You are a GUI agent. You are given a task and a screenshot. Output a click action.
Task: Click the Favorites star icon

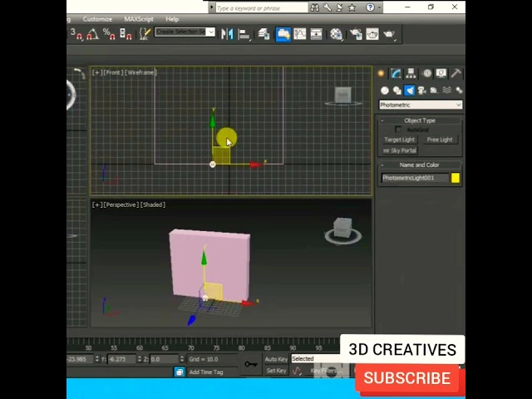352,7
